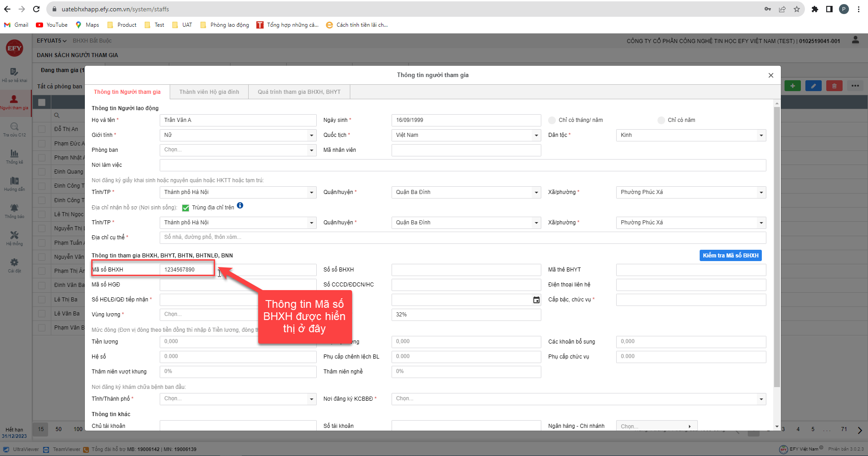Click the blue pencil edit button

tap(813, 86)
